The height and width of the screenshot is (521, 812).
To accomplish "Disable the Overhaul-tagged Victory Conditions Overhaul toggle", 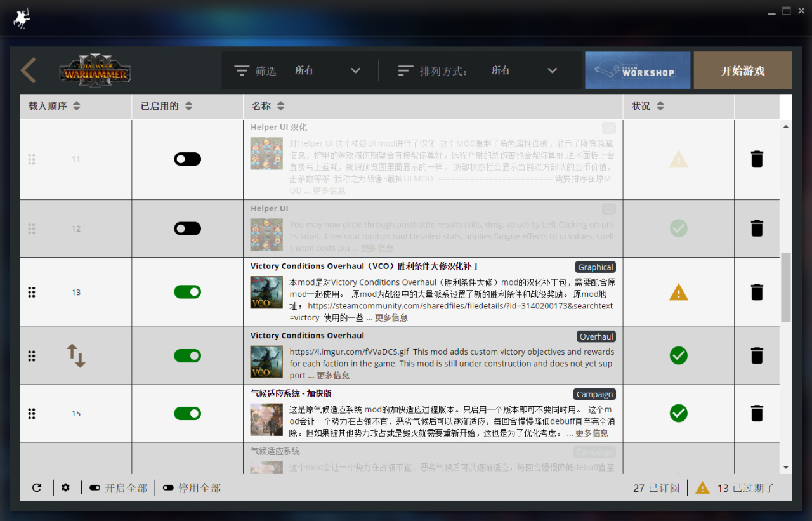I will pyautogui.click(x=187, y=355).
